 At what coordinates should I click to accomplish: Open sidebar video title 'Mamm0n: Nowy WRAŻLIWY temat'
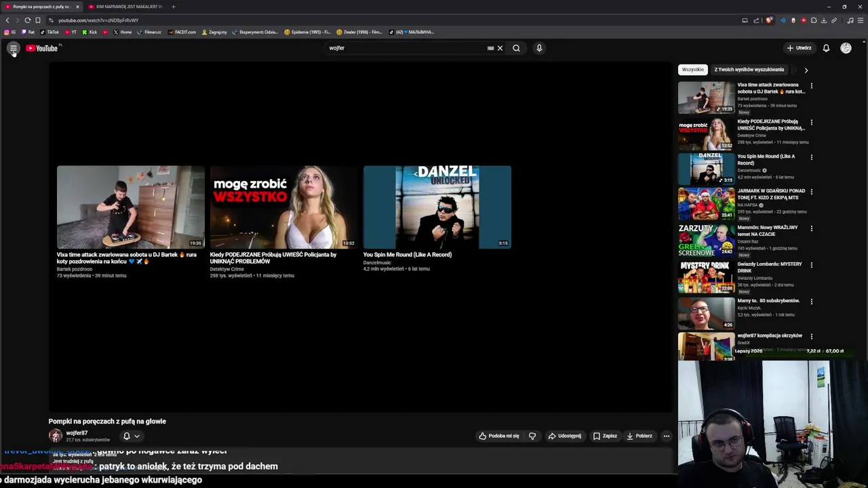point(768,230)
